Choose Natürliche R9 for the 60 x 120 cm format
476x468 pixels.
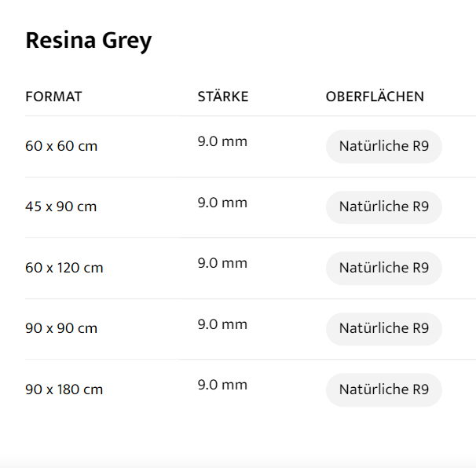point(383,268)
